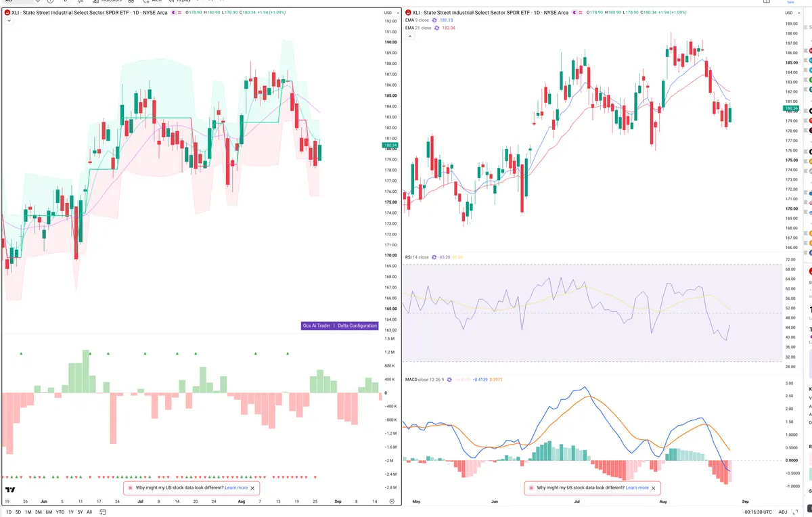Click the refresh icon next to EMA 21 close
Viewport: 812px width, 517px height.
[x=436, y=28]
